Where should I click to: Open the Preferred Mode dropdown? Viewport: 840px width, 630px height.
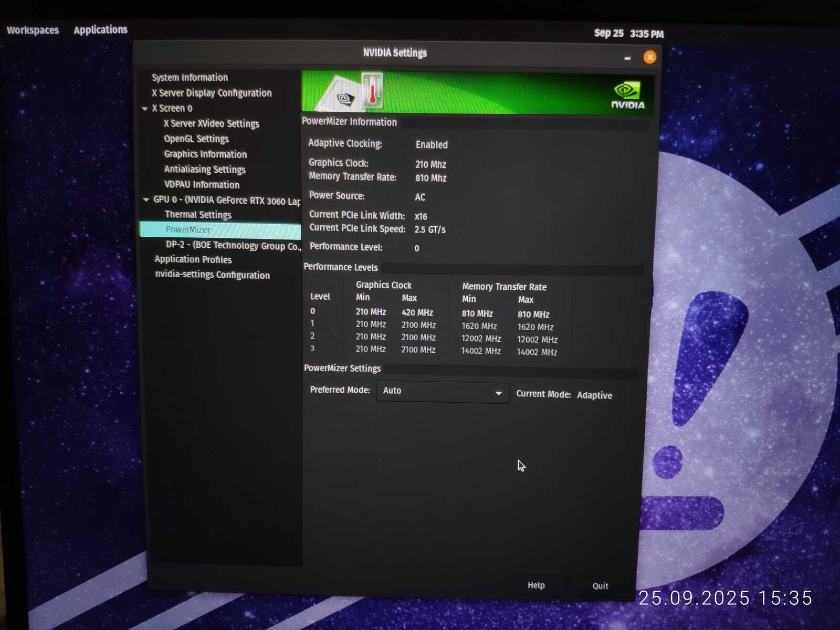point(443,392)
